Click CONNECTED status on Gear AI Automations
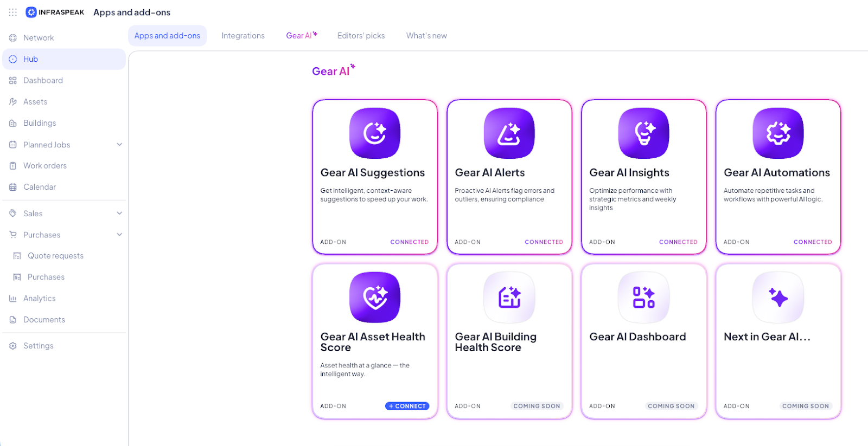 [x=813, y=242]
